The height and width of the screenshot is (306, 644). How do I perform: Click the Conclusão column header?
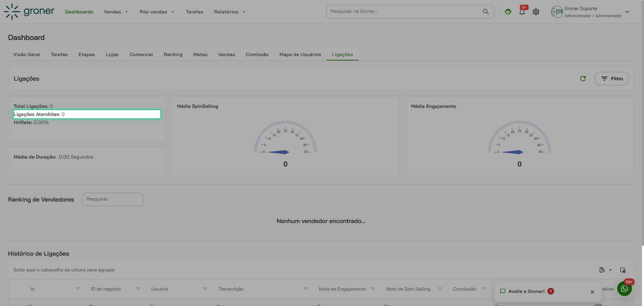(x=465, y=289)
